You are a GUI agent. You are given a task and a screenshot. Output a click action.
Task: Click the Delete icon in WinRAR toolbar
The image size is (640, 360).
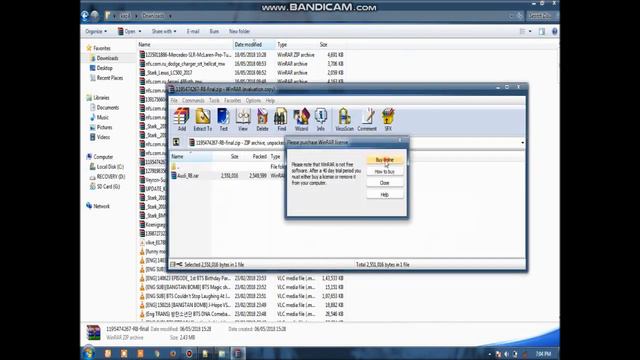pos(262,120)
